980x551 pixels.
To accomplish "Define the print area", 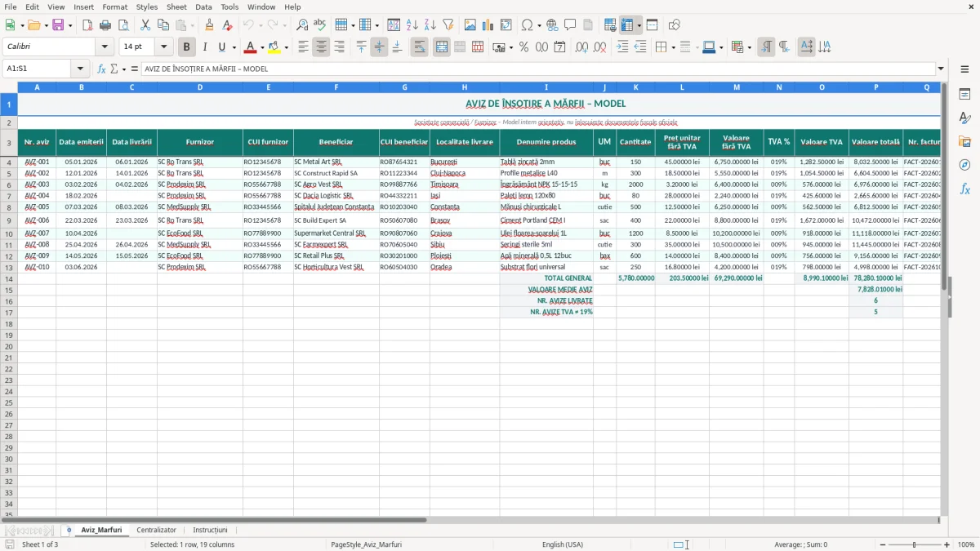I will 610,25.
